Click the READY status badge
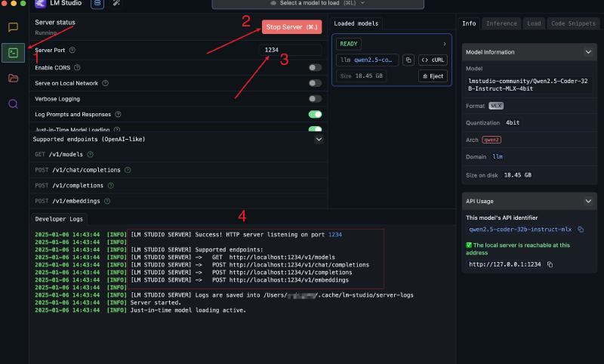 (x=349, y=44)
